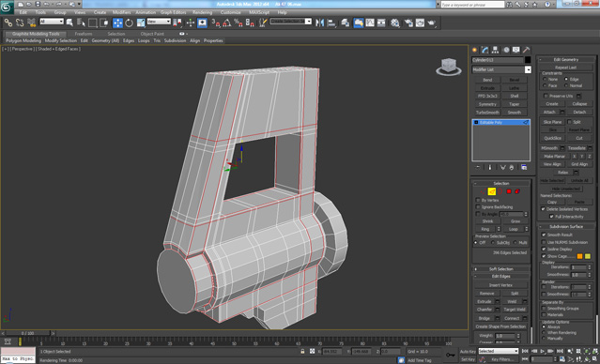Activate the Select Object tool
The height and width of the screenshot is (364, 600).
click(x=69, y=23)
